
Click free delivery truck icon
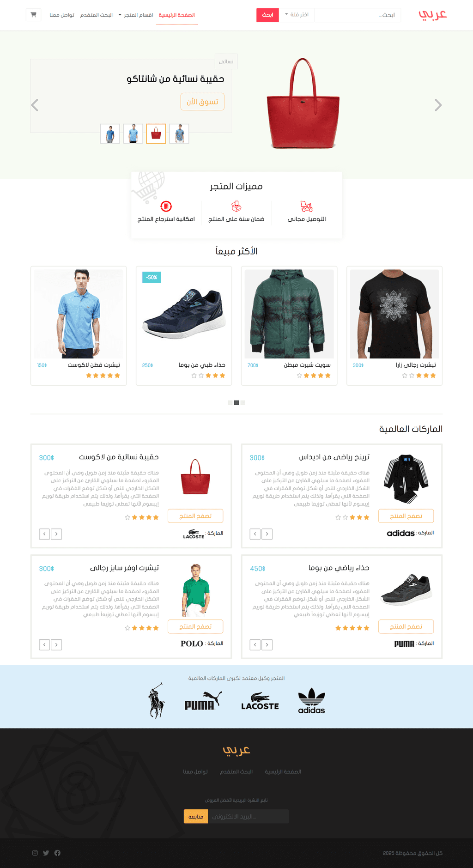tap(307, 206)
